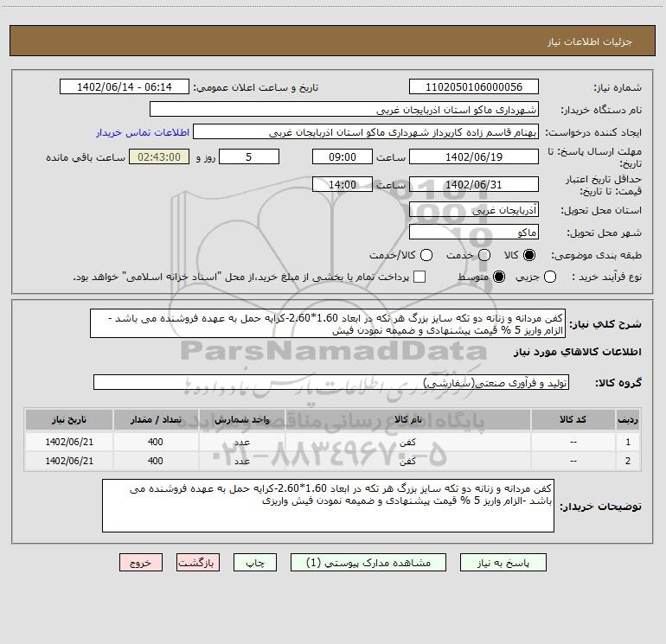Open مشاهده مدارک پیوستی (1) button

pyautogui.click(x=368, y=563)
